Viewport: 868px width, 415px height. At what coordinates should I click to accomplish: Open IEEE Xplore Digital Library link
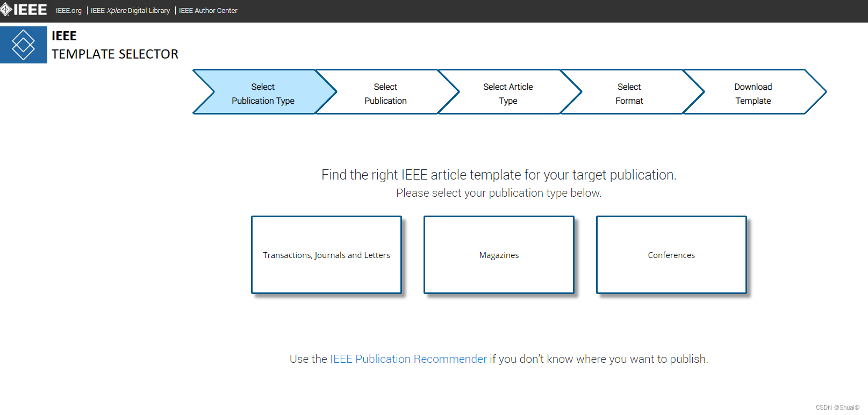click(130, 10)
